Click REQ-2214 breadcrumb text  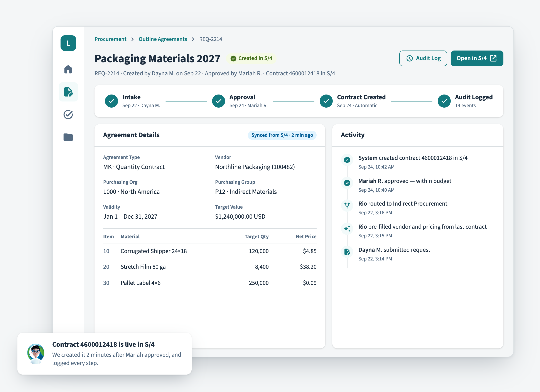pos(211,39)
